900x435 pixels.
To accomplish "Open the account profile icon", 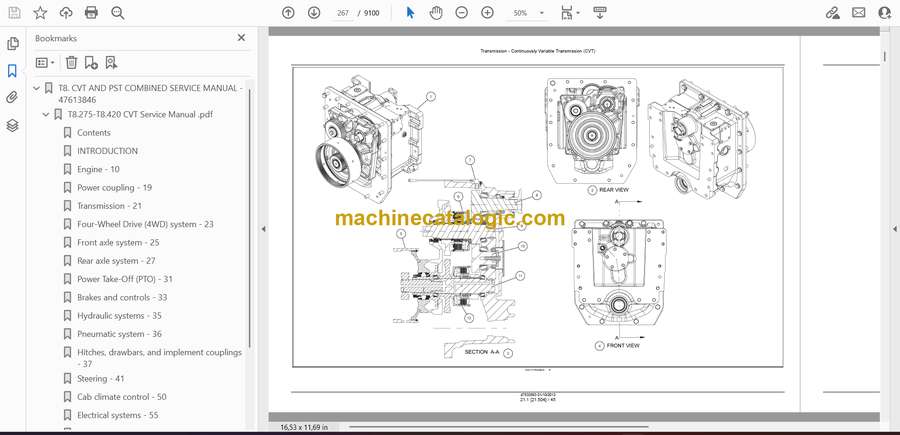I will (x=885, y=13).
